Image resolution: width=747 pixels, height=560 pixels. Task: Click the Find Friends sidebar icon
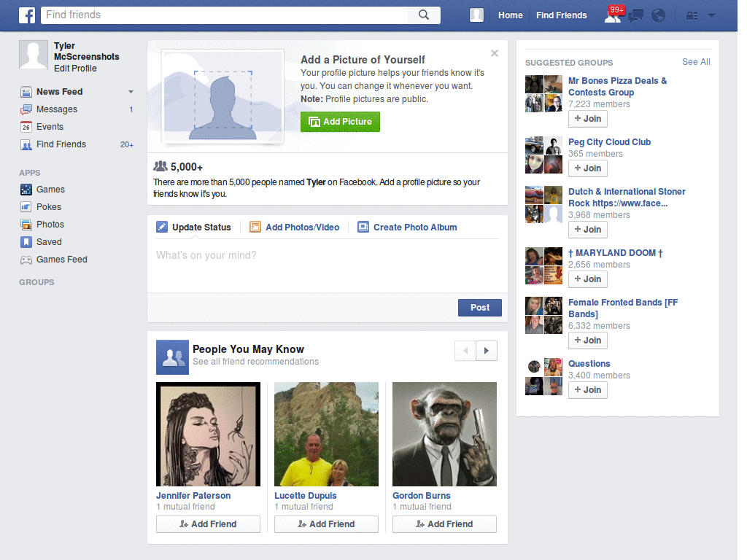tap(26, 144)
